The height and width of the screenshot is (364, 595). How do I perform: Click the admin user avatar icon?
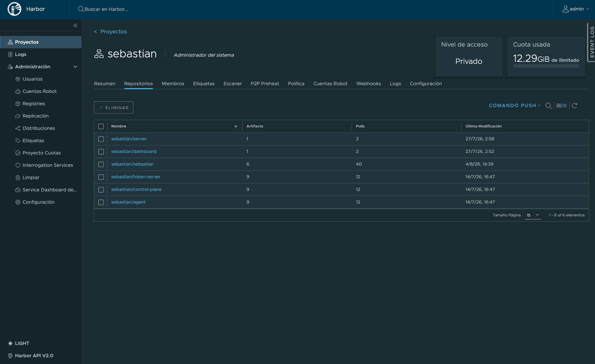tap(565, 9)
